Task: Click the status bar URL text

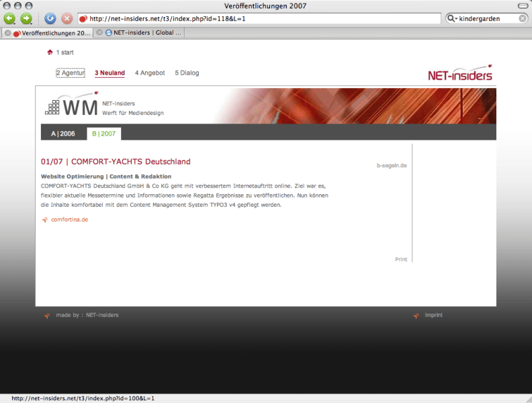Action: pyautogui.click(x=83, y=398)
